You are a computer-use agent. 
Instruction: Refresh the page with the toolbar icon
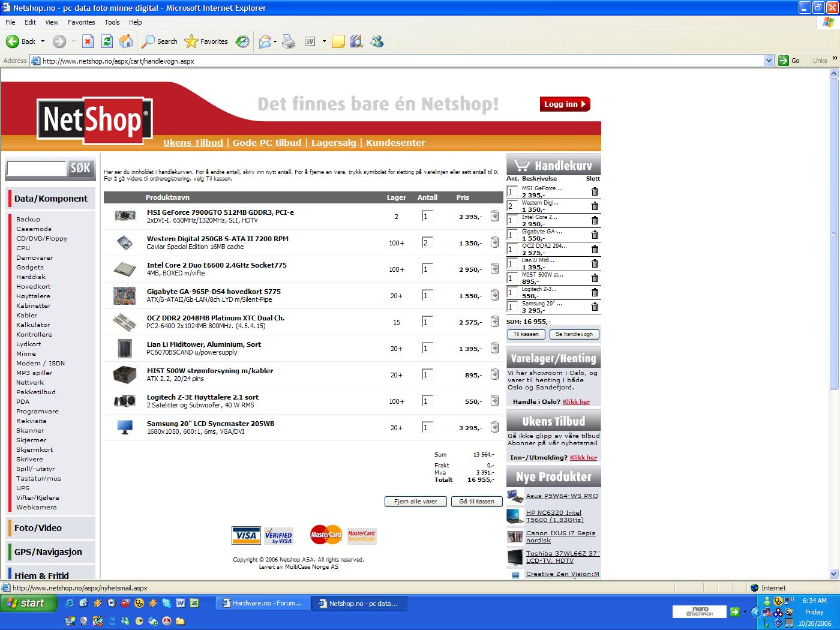(x=107, y=41)
